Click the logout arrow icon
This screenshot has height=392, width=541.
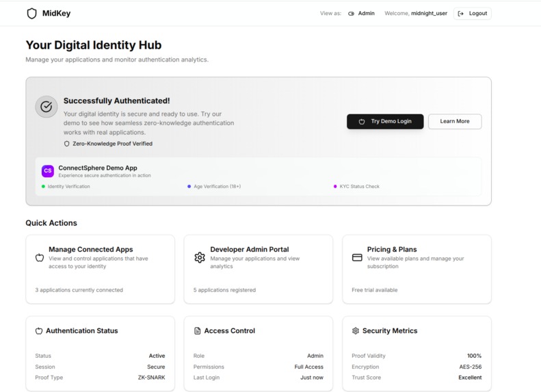coord(460,14)
